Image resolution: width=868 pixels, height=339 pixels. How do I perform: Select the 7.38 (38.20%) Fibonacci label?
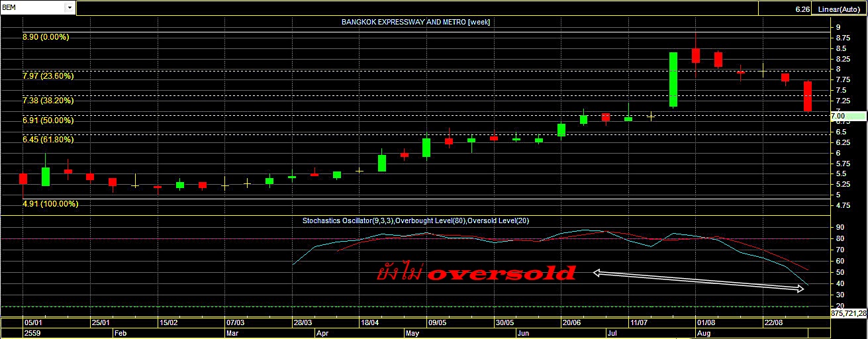tap(48, 101)
